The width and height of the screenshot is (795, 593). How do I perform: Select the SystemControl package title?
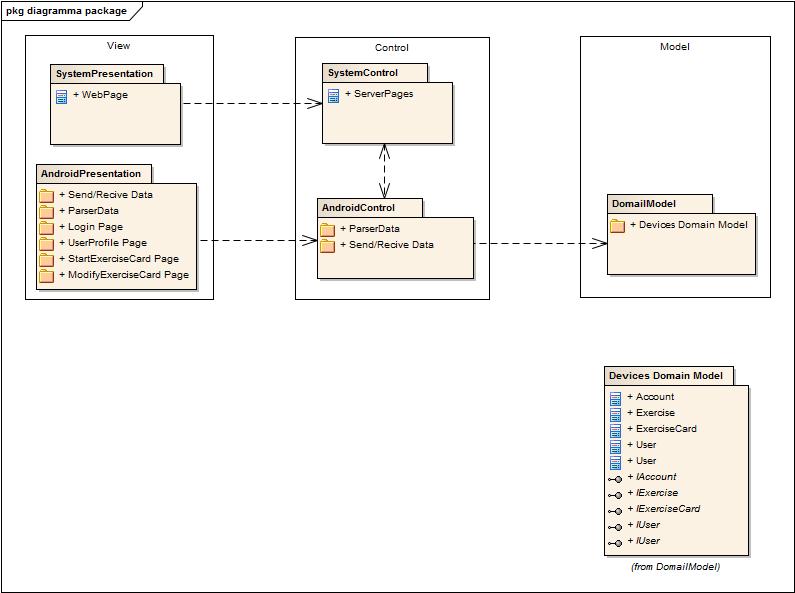(363, 72)
